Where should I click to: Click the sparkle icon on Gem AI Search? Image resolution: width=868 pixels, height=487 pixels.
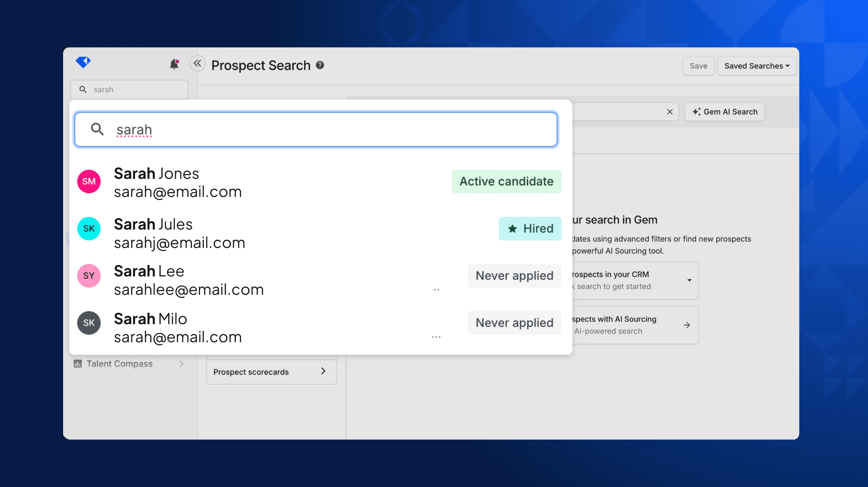pyautogui.click(x=697, y=112)
